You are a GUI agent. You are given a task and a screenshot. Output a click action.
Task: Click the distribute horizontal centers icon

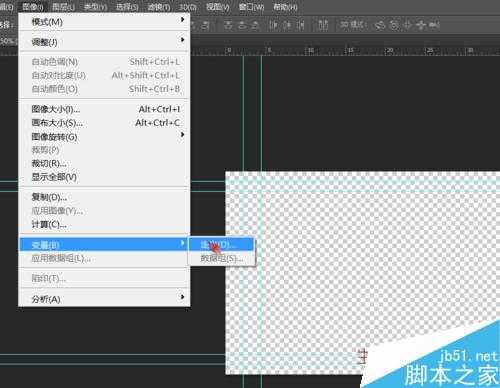coord(288,25)
